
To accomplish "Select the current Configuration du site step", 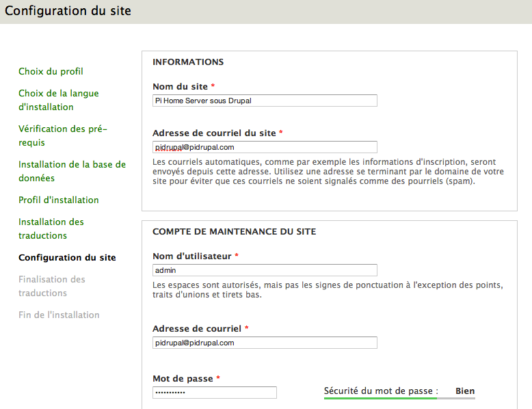I will tap(67, 258).
